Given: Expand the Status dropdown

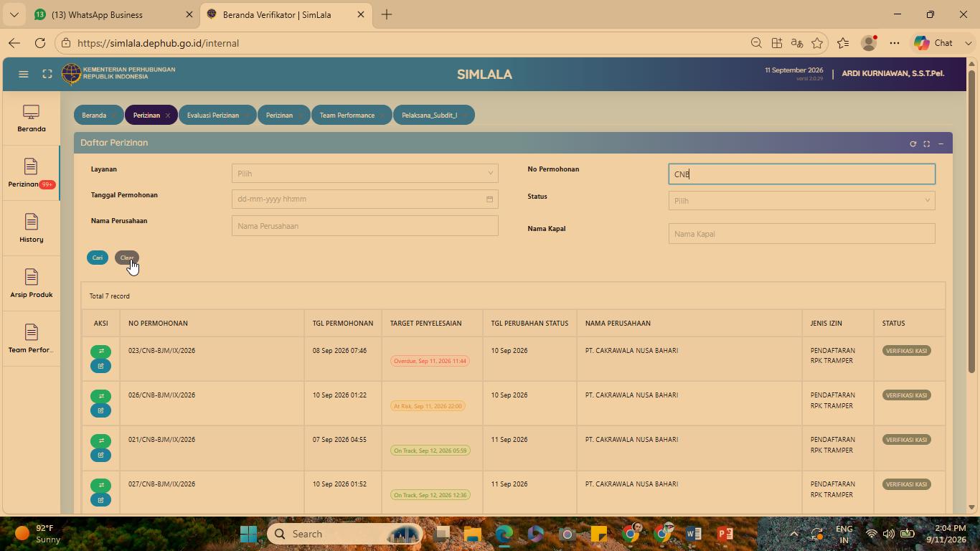Looking at the screenshot, I should point(802,201).
